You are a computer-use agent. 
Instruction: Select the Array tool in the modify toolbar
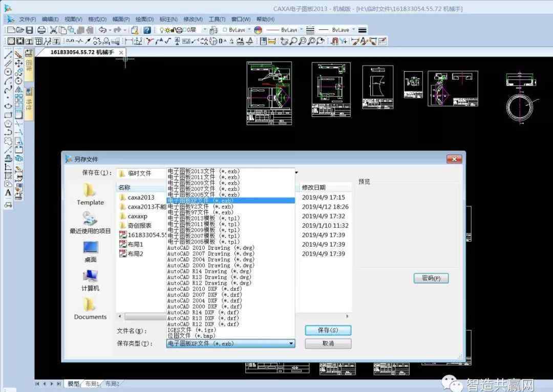point(19,98)
